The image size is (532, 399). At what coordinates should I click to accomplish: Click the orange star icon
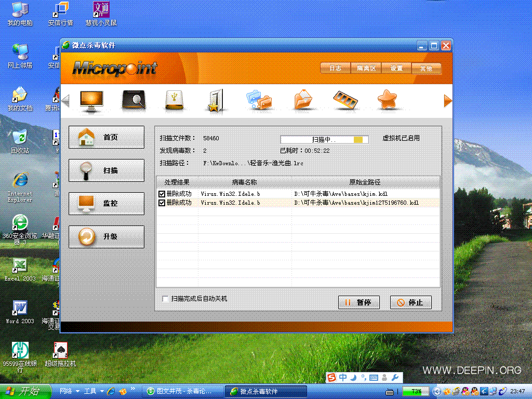click(x=388, y=100)
